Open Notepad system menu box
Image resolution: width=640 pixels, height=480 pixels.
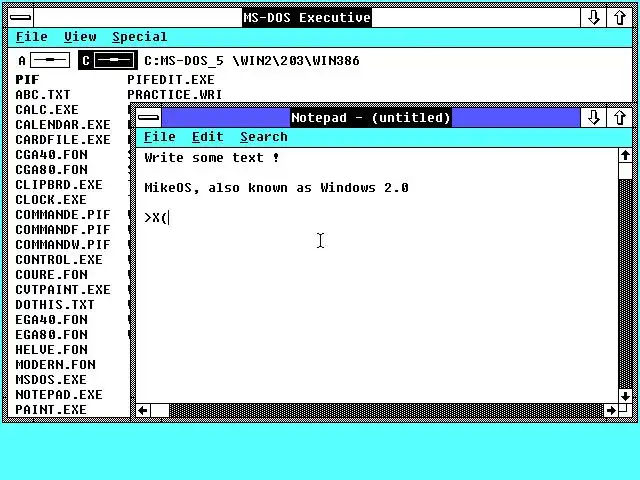(x=149, y=118)
